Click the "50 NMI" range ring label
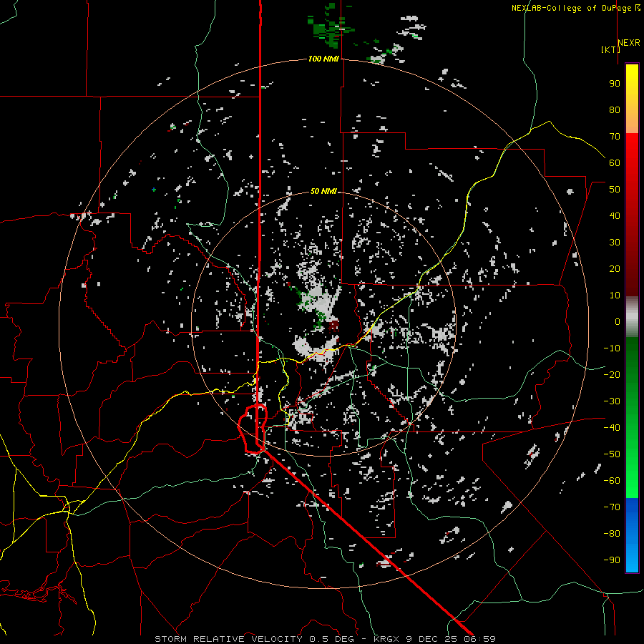 pyautogui.click(x=323, y=191)
